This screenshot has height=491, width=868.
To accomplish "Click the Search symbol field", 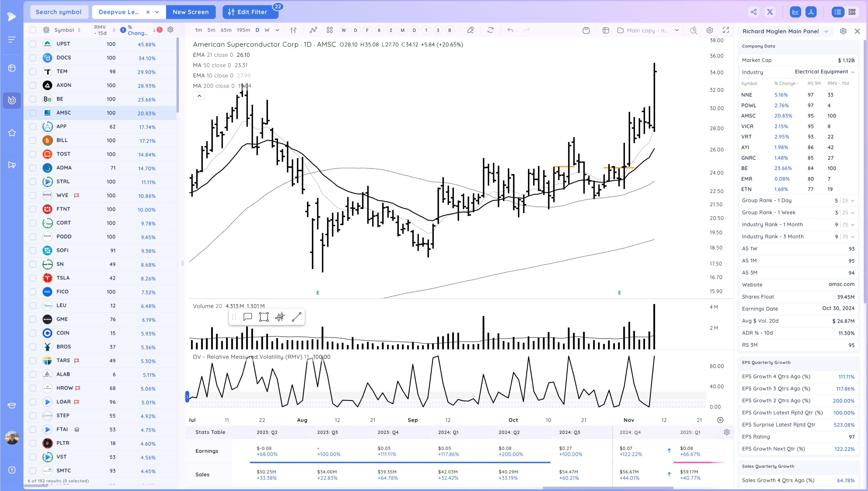I will [59, 12].
